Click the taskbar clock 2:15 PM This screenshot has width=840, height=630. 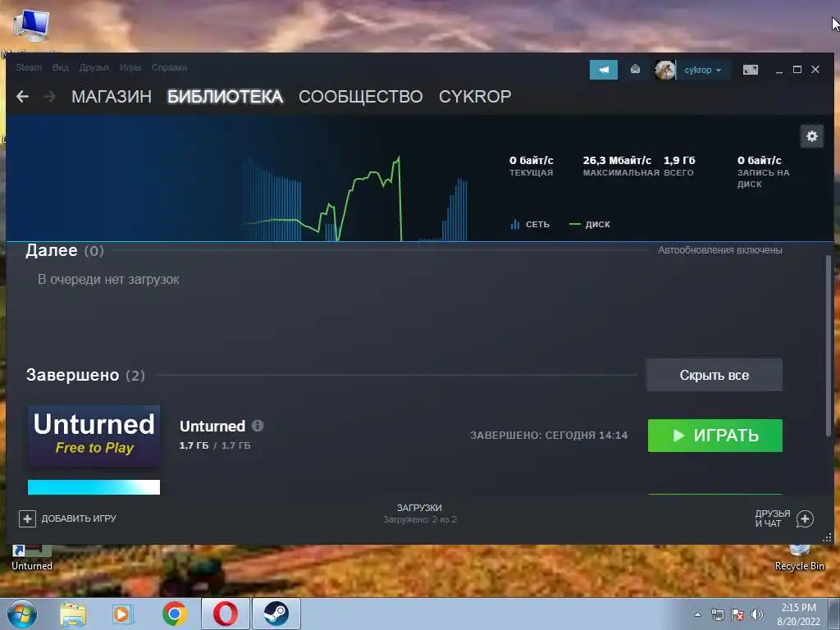[x=799, y=614]
